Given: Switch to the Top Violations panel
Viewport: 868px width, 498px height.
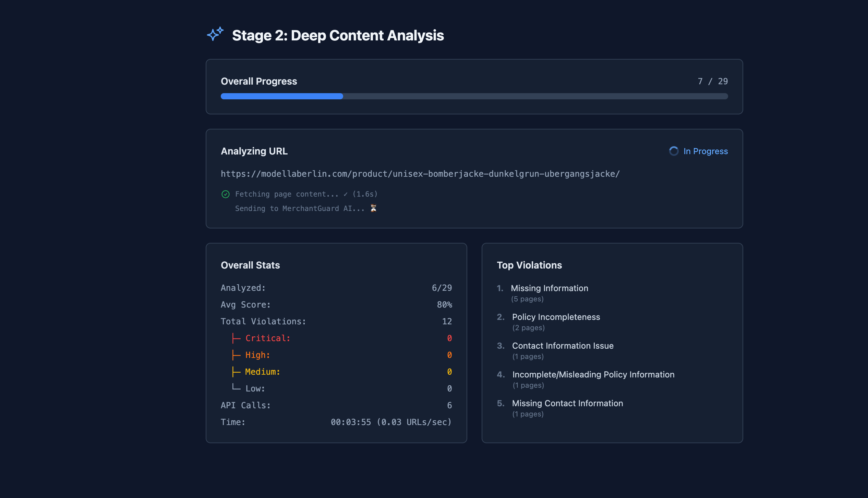Looking at the screenshot, I should click(x=529, y=265).
